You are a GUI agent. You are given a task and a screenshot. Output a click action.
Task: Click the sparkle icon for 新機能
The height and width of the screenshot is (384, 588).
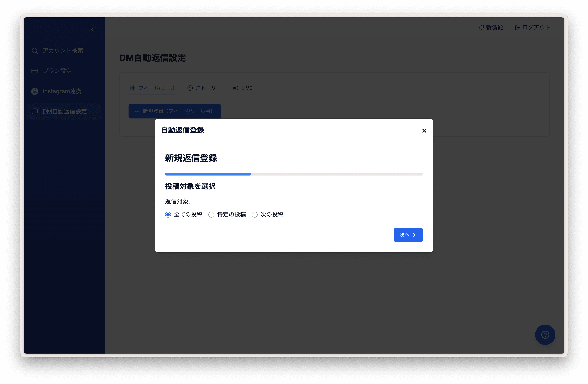(x=481, y=28)
